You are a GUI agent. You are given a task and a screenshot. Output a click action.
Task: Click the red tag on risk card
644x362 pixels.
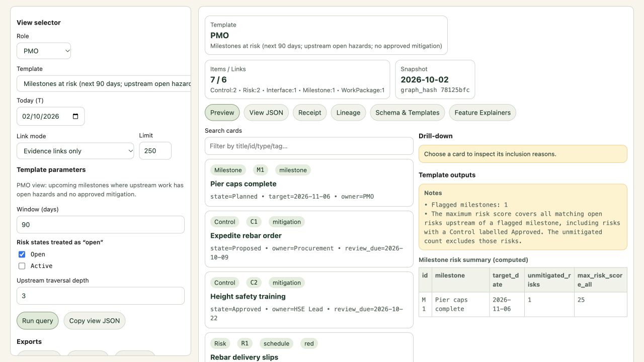point(309,343)
